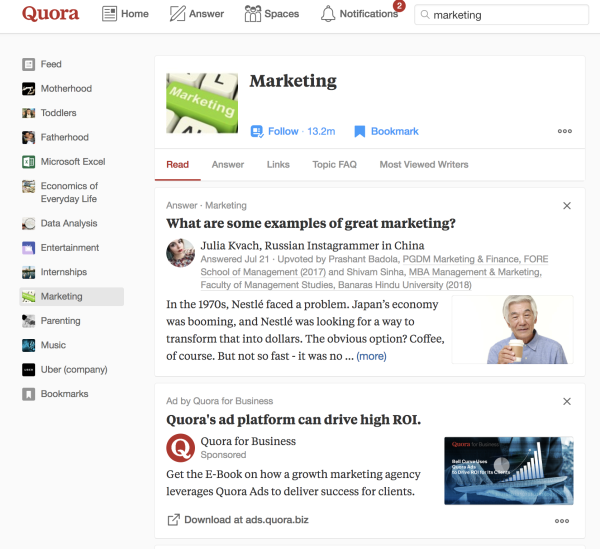Click the Bookmark text button
The image size is (600, 549).
coord(395,131)
